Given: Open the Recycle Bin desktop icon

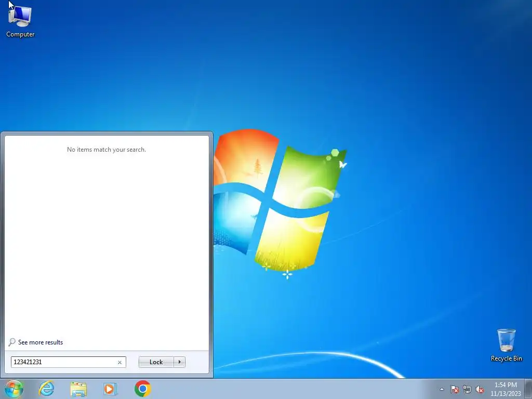Looking at the screenshot, I should click(x=506, y=345).
